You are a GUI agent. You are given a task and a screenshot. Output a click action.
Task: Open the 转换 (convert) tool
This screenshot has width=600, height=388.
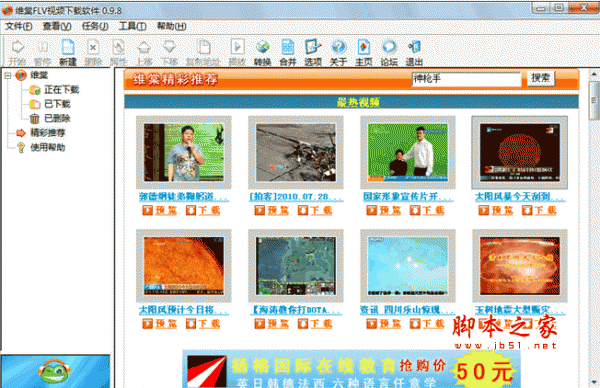point(262,52)
